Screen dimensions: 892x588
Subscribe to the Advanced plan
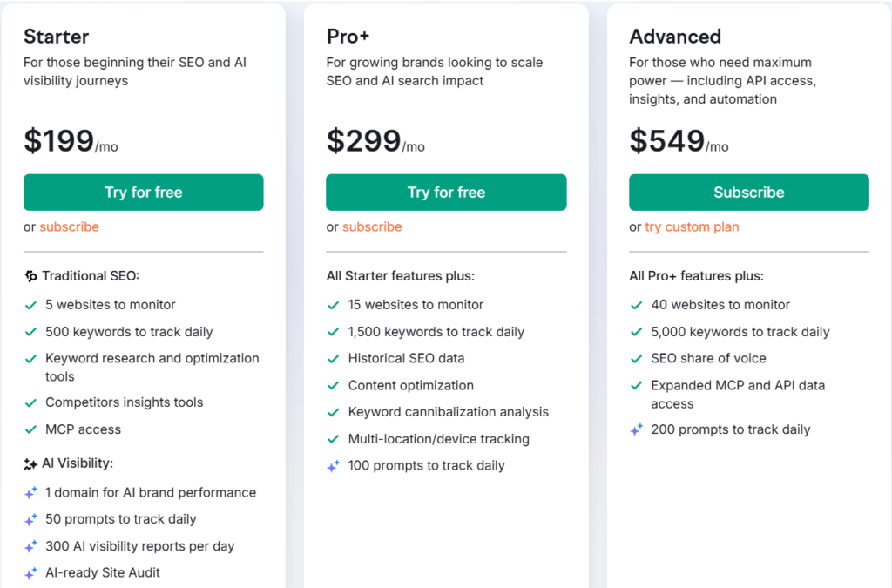tap(748, 193)
